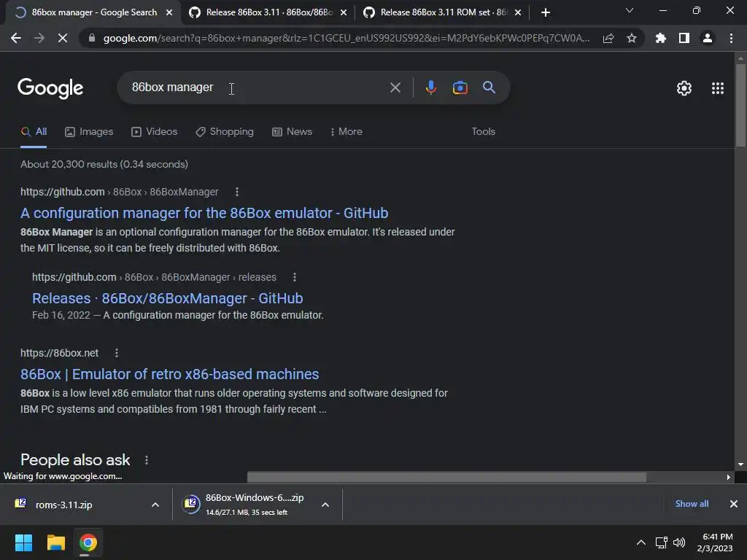Image resolution: width=747 pixels, height=560 pixels.
Task: Click the browser back arrow
Action: (x=16, y=38)
